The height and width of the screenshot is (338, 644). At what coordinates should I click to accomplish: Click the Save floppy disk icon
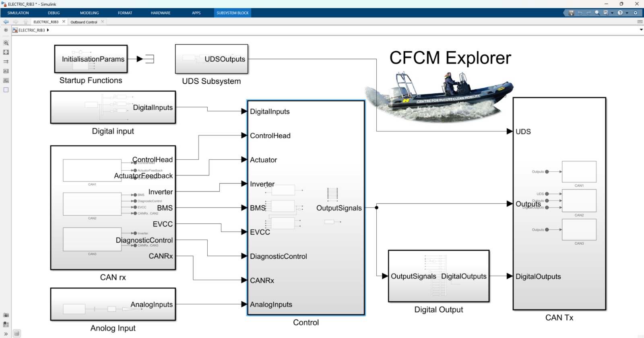pos(571,13)
